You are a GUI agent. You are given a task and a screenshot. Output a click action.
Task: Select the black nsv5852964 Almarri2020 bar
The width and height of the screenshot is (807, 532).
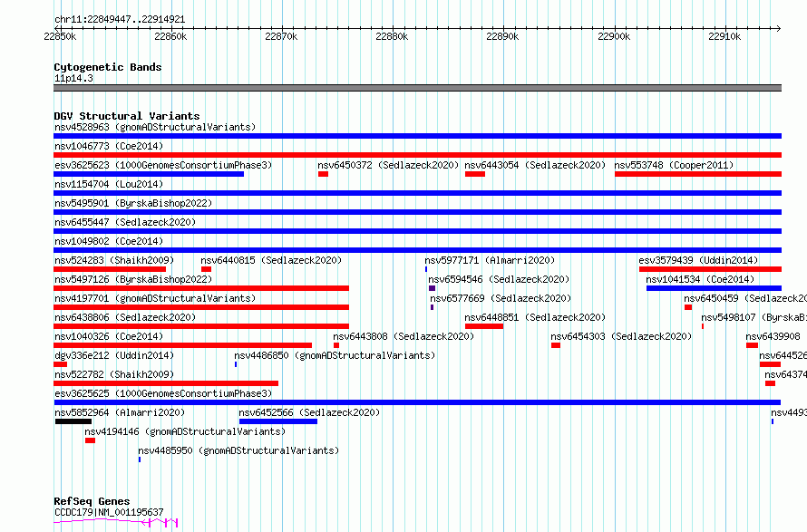pyautogui.click(x=73, y=421)
